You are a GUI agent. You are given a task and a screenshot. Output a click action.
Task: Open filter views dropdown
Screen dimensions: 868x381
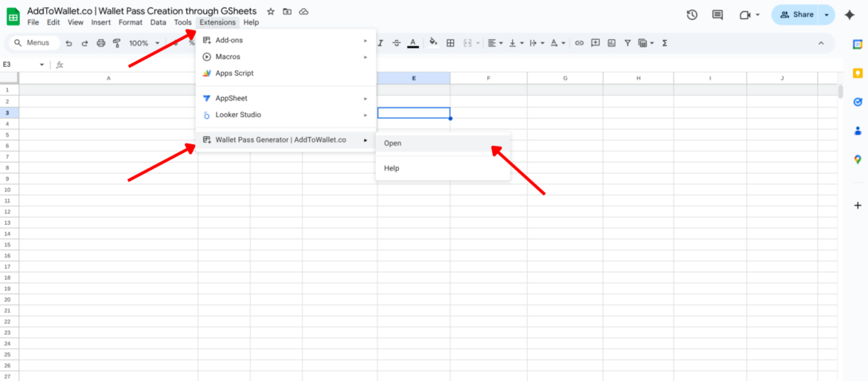[x=646, y=42]
